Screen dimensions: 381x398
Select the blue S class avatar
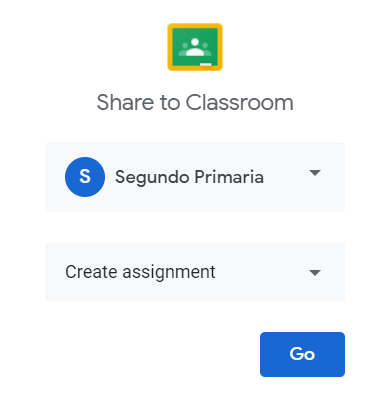tap(85, 177)
